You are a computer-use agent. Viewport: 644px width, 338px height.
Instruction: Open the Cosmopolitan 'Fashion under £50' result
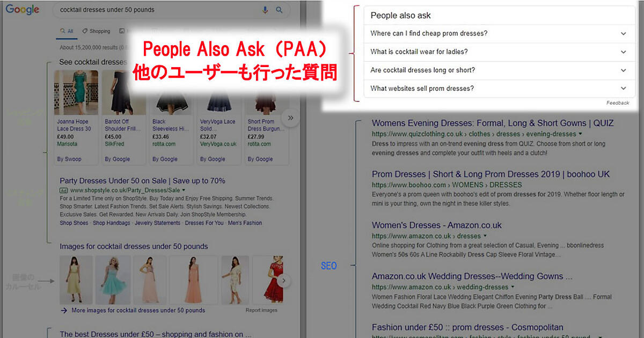(467, 327)
